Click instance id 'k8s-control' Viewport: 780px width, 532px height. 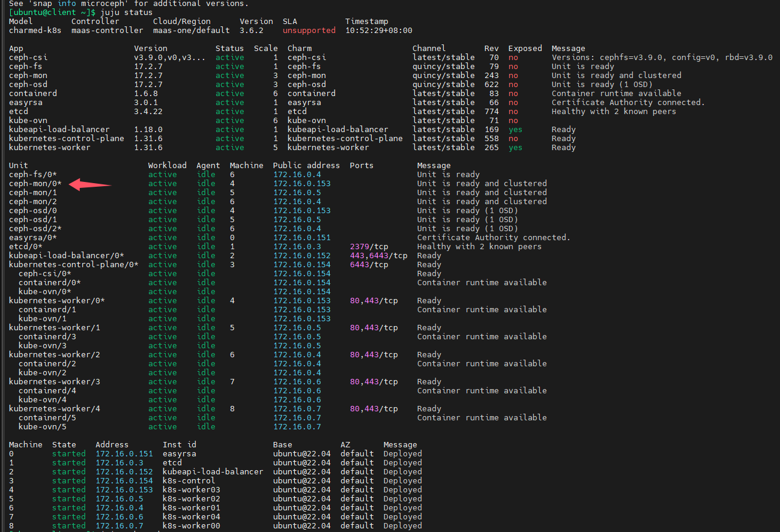[189, 481]
